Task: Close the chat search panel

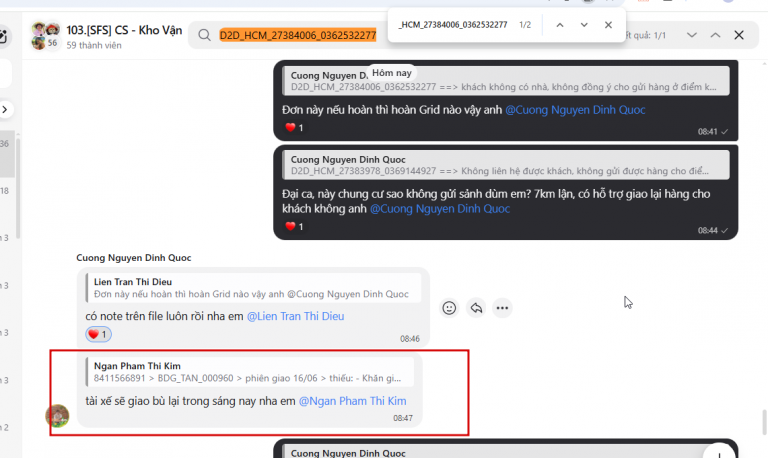Action: pyautogui.click(x=739, y=35)
